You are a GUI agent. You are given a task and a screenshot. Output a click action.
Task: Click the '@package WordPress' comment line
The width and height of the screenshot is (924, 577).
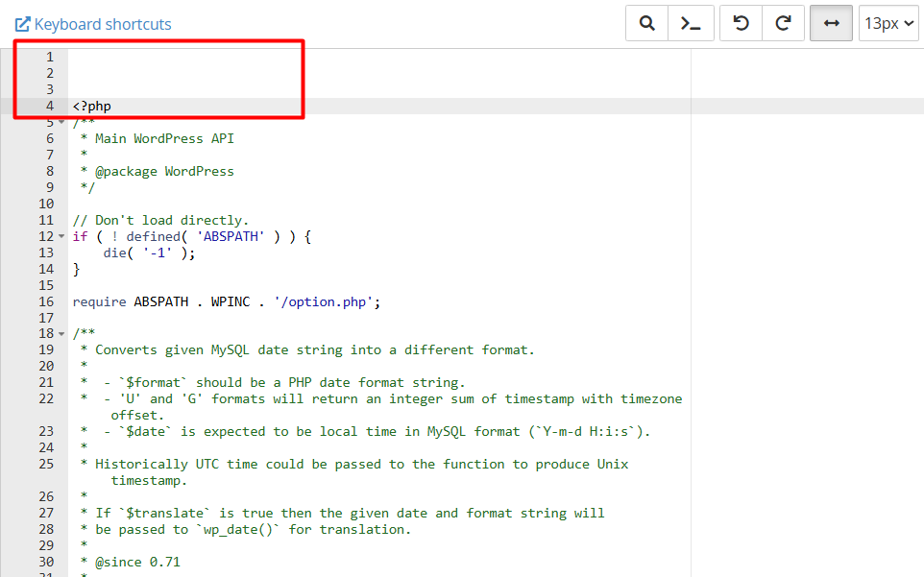tap(164, 171)
